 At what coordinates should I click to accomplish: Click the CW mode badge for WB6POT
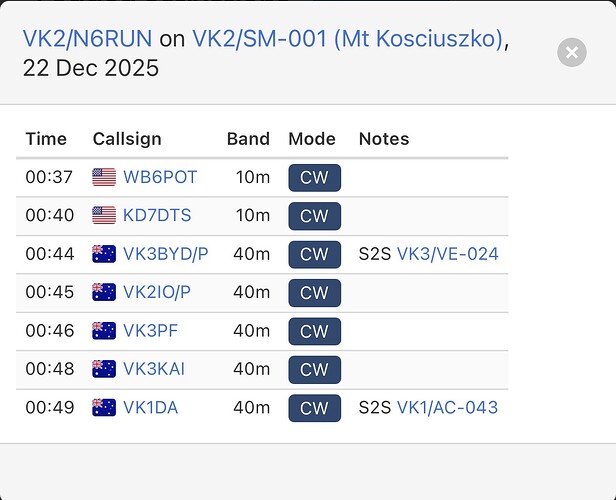pyautogui.click(x=314, y=178)
